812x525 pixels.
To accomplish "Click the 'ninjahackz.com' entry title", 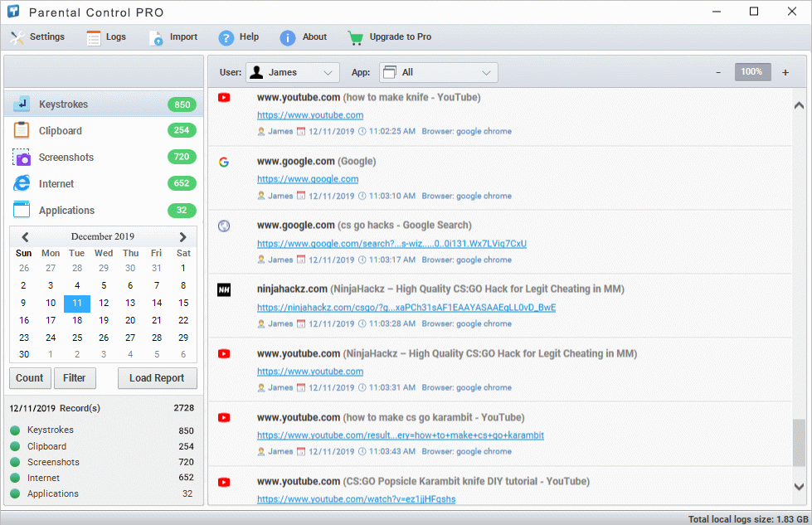I will click(x=292, y=289).
